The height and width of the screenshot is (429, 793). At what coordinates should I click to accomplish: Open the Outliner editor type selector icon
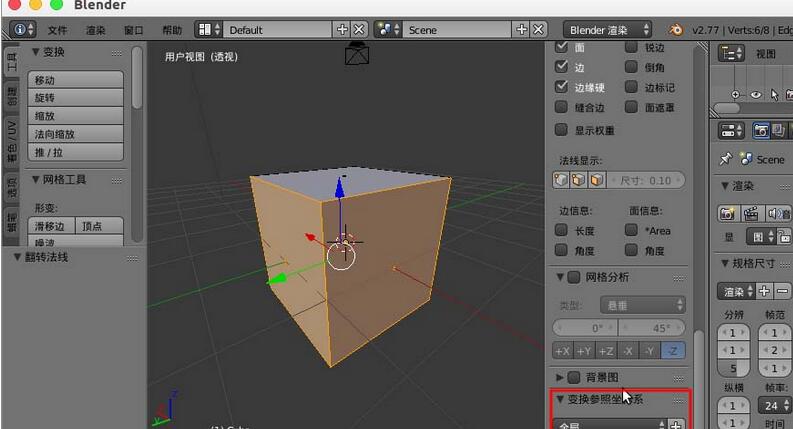731,53
